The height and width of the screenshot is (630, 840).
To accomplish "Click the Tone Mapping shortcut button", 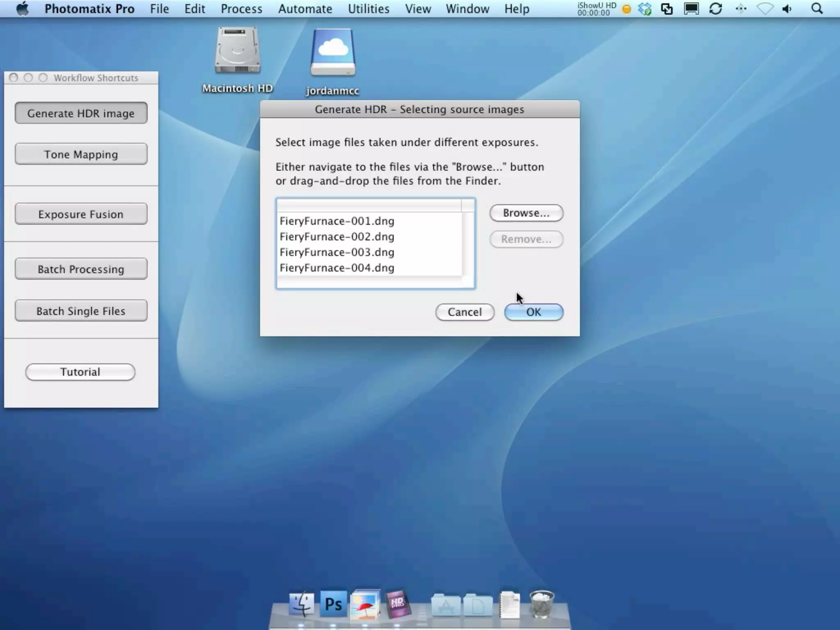I will pos(81,154).
